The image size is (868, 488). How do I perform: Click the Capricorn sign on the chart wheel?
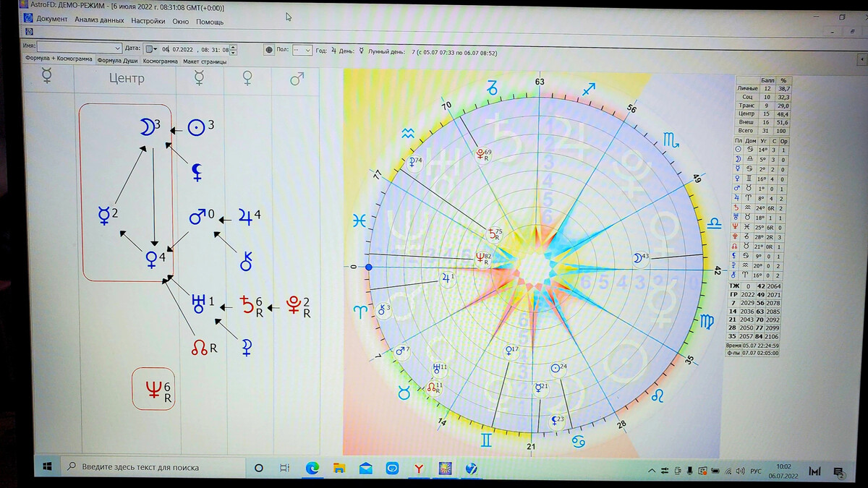pos(492,90)
